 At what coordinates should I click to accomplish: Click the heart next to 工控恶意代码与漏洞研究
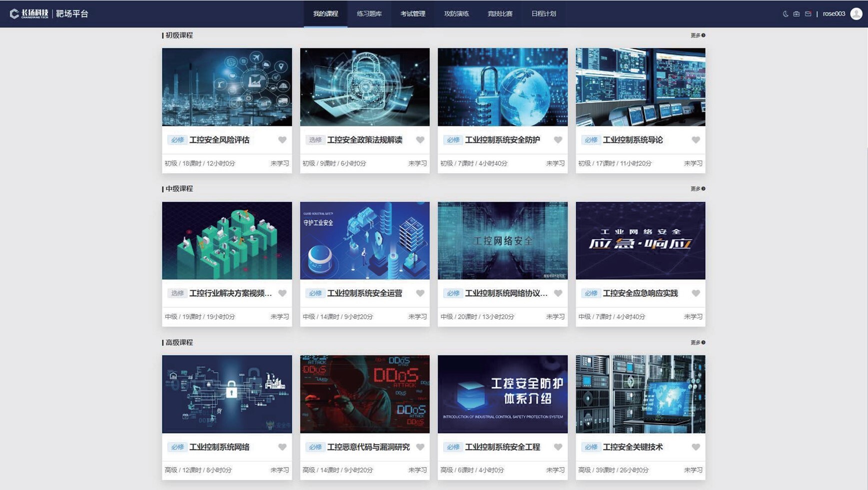click(420, 447)
